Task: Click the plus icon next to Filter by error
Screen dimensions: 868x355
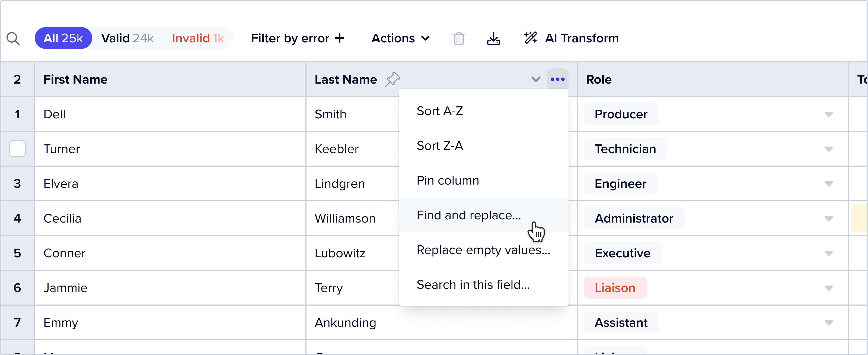Action: pyautogui.click(x=340, y=38)
